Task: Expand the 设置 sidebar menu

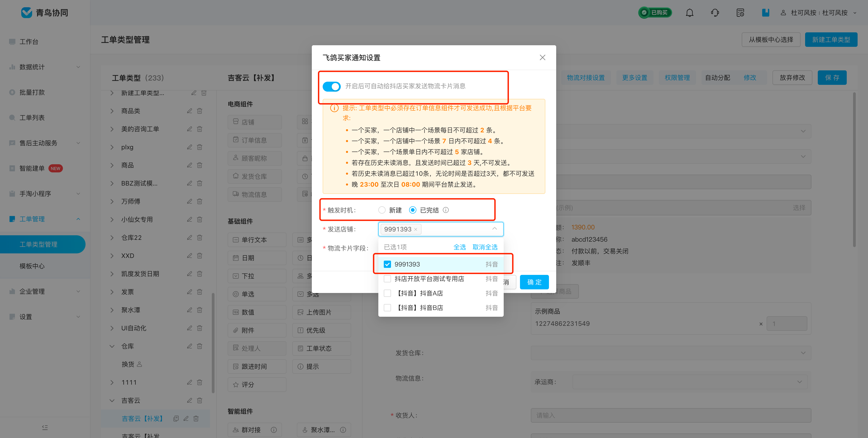Action: point(78,317)
